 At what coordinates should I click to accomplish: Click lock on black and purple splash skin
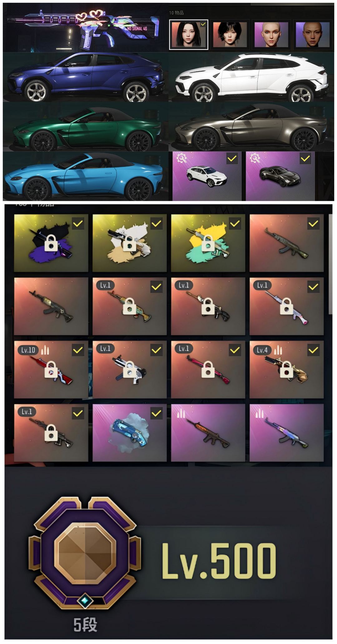point(51,243)
